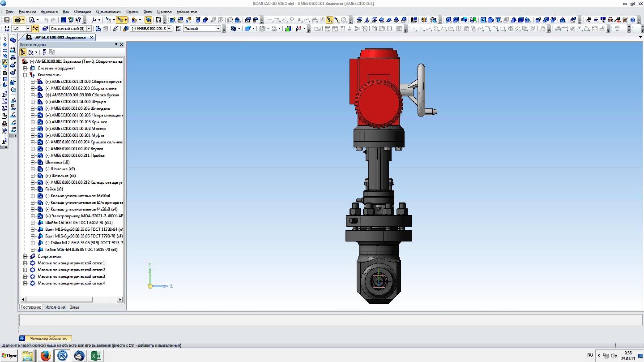Open the Операции menu
644x362 pixels.
[82, 11]
